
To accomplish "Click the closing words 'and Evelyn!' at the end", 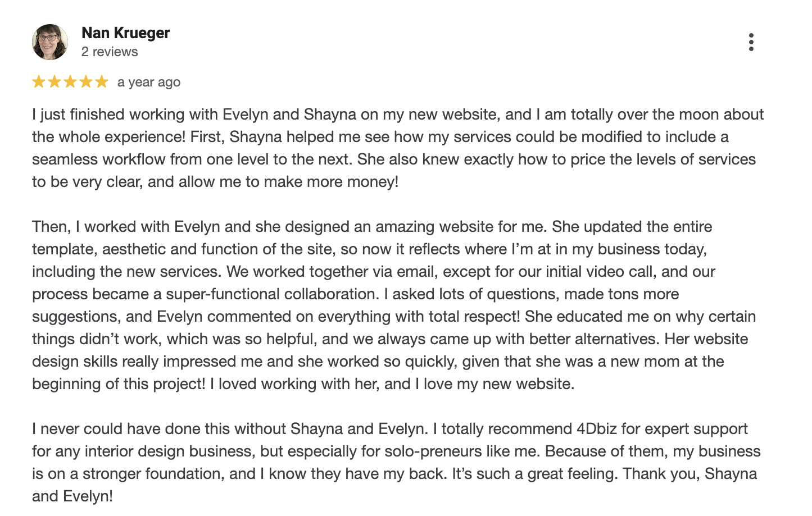I will point(72,496).
